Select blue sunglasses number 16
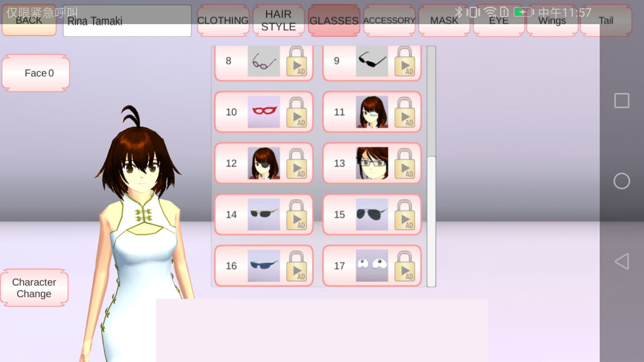 coord(264,266)
